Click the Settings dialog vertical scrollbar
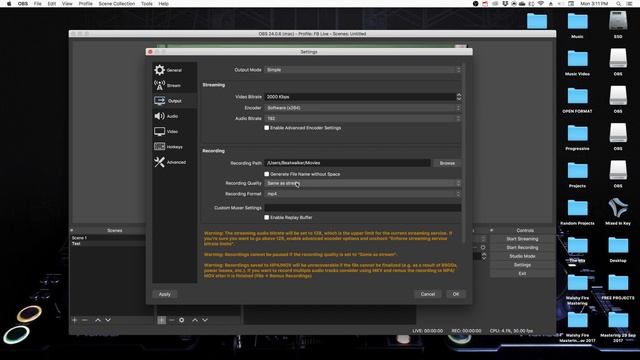Screen dimensions: 640x360 [463, 153]
